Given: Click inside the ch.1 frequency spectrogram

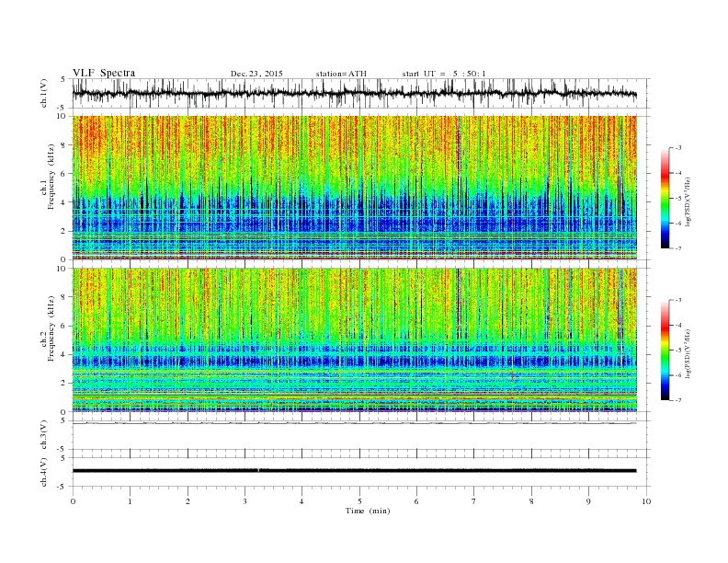Looking at the screenshot, I should [x=355, y=188].
